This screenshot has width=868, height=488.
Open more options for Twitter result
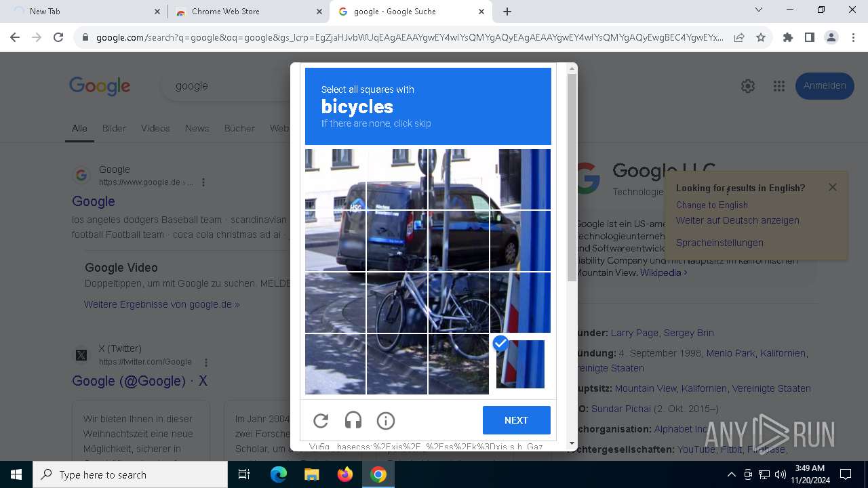[206, 363]
